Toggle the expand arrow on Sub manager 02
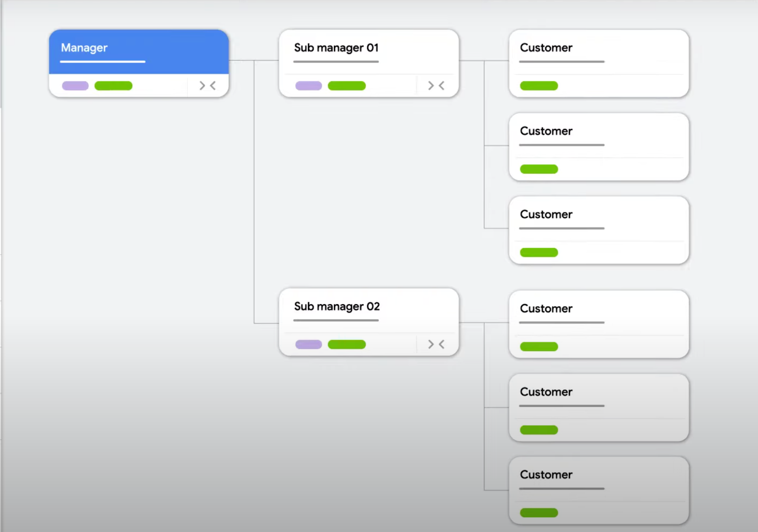 (x=430, y=344)
